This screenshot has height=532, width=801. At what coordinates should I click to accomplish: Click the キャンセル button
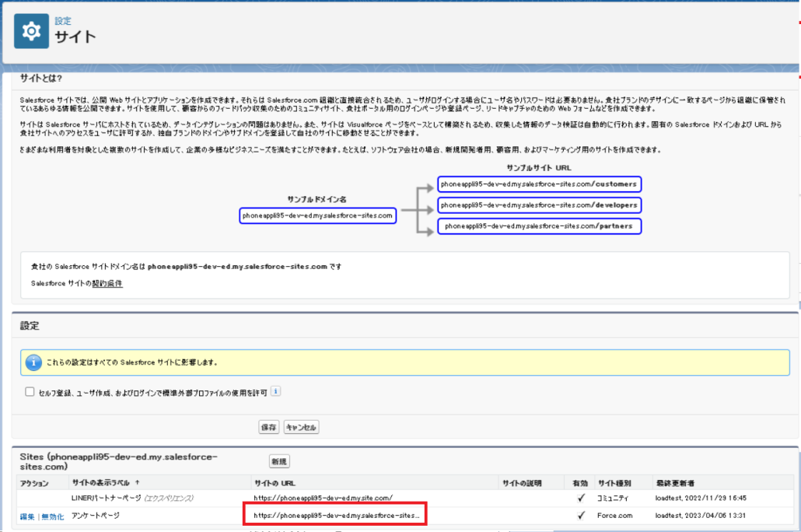pyautogui.click(x=301, y=427)
